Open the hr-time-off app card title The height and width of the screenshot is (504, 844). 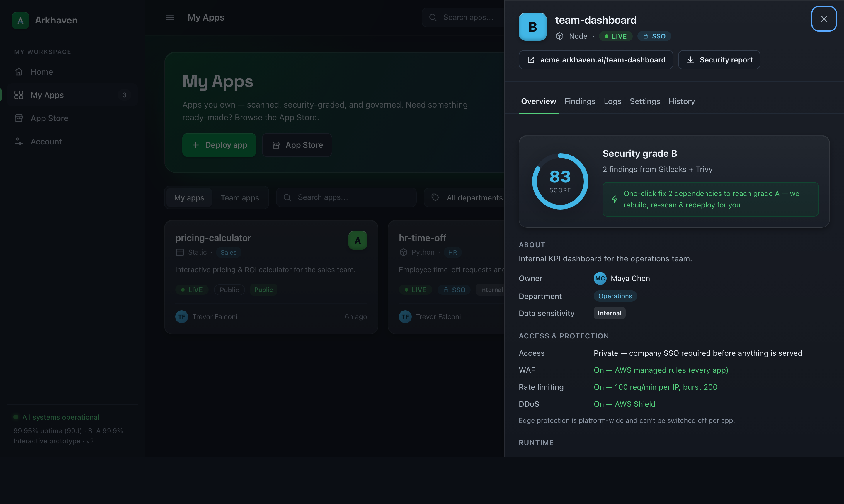(423, 238)
